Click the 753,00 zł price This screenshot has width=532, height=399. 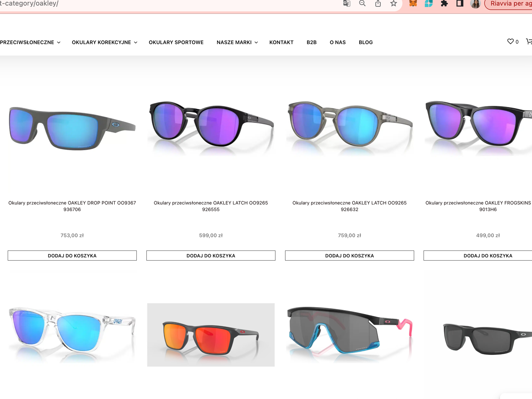pyautogui.click(x=72, y=235)
